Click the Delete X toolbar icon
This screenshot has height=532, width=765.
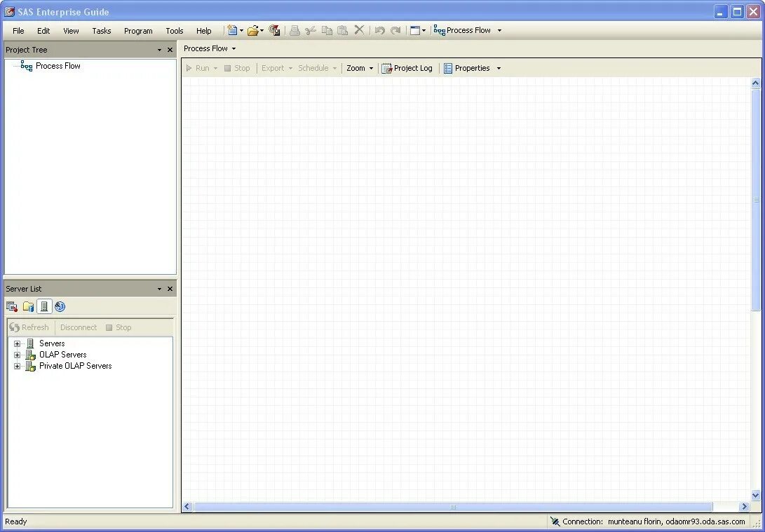pos(359,29)
